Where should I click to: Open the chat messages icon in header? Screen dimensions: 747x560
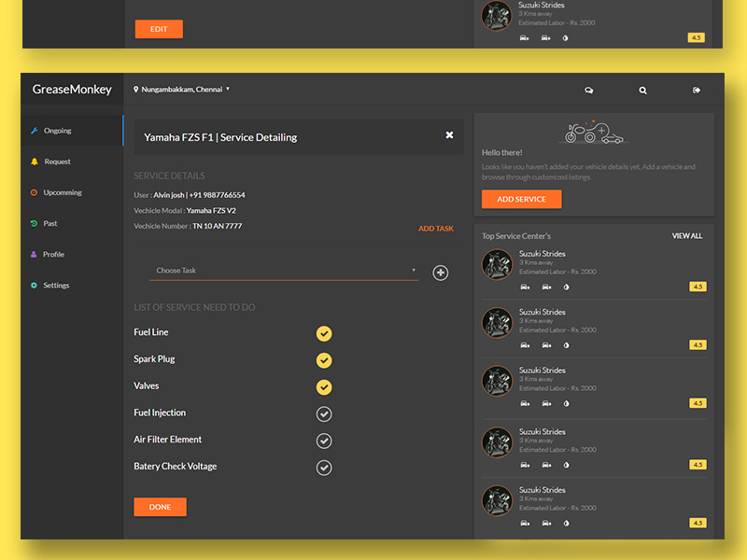click(589, 90)
